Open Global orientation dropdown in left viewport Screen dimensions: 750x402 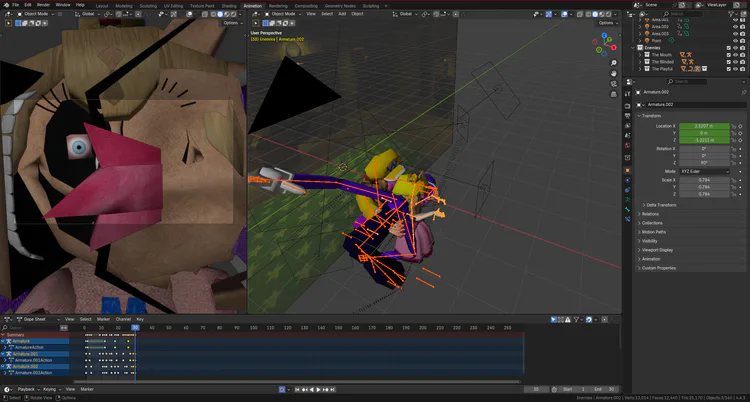[89, 14]
